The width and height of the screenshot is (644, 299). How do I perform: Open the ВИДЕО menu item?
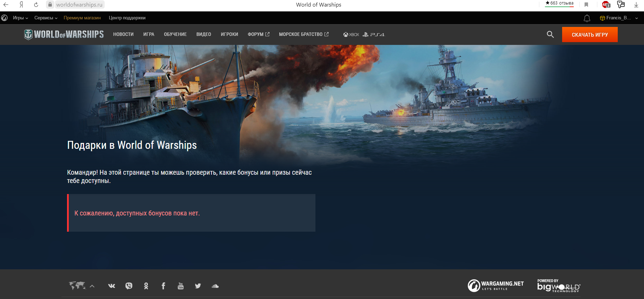coord(203,35)
